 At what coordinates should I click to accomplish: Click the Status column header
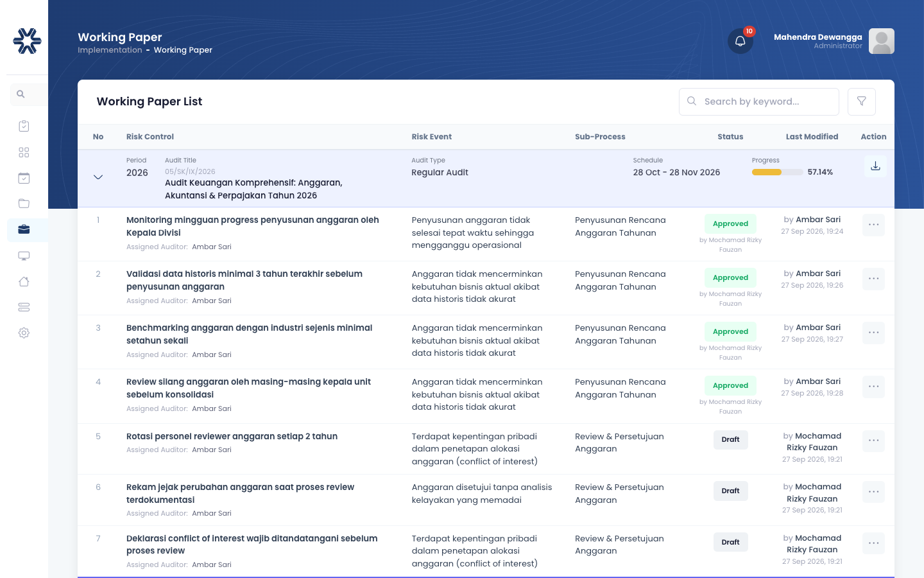pos(730,137)
